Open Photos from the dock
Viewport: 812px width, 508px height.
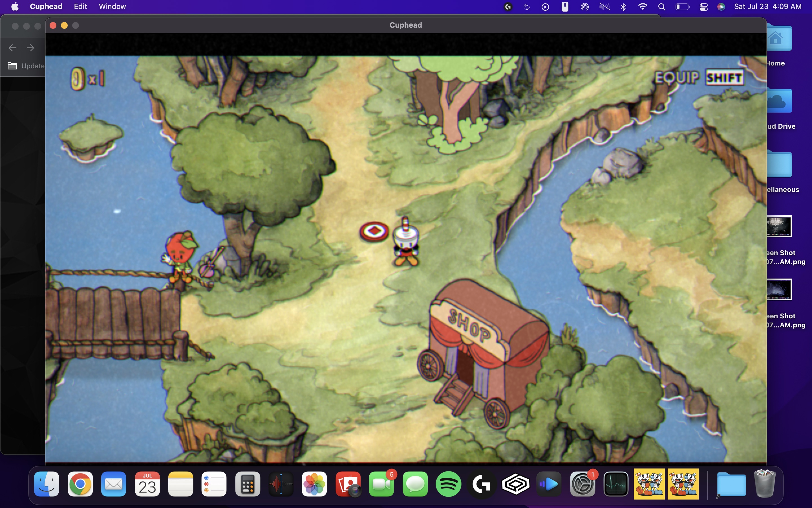[314, 484]
